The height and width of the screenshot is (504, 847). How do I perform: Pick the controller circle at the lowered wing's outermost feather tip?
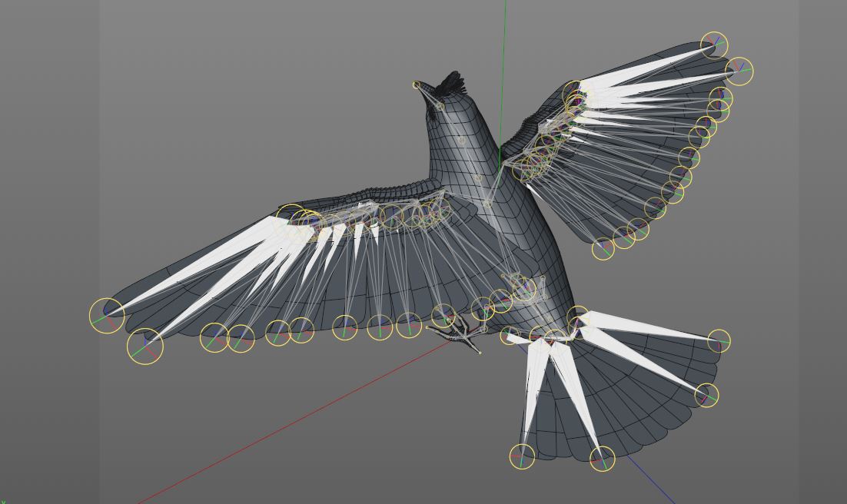pos(107,316)
